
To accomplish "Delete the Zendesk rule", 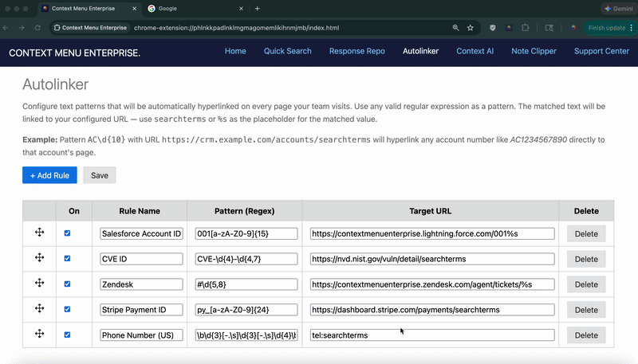I will [x=586, y=284].
